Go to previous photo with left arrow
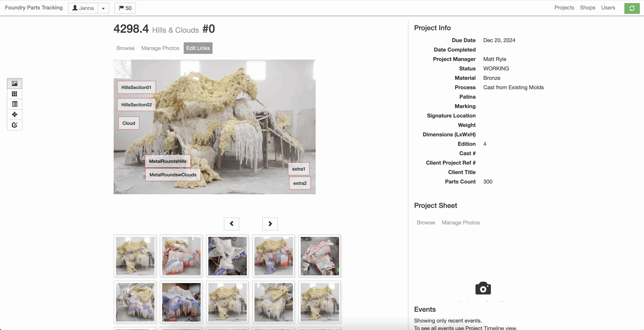This screenshot has height=330, width=644. (x=231, y=224)
